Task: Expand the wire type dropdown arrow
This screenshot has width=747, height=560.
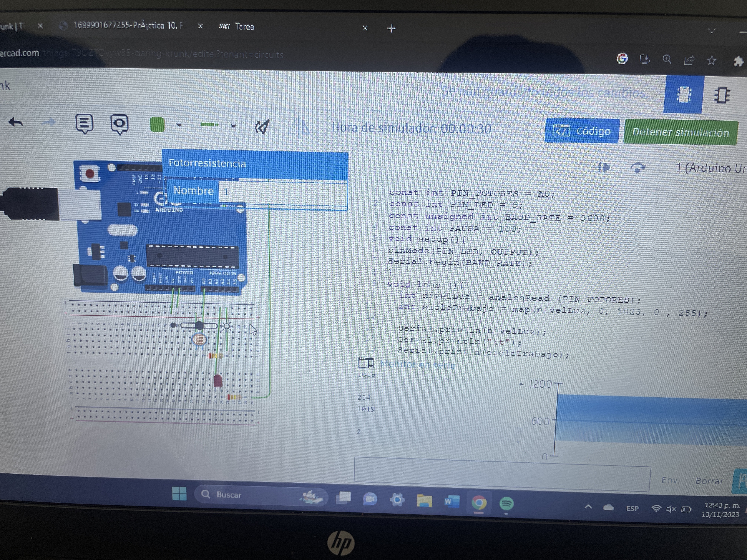Action: [x=233, y=126]
